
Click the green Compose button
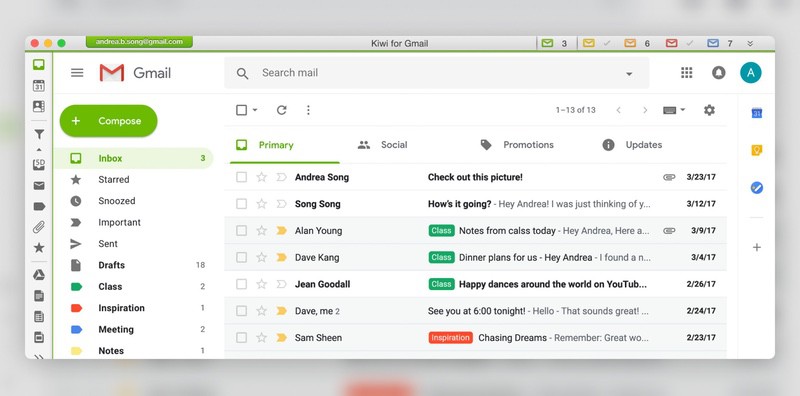pos(109,121)
